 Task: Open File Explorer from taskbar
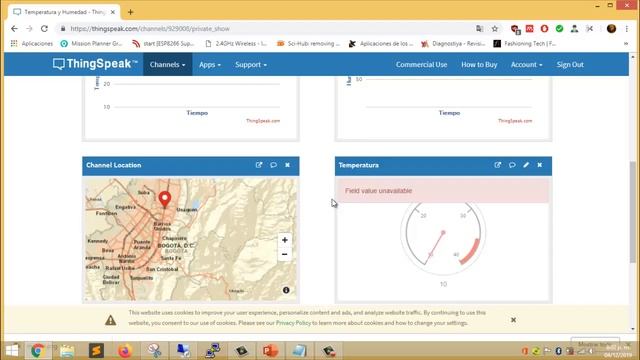pos(67,351)
